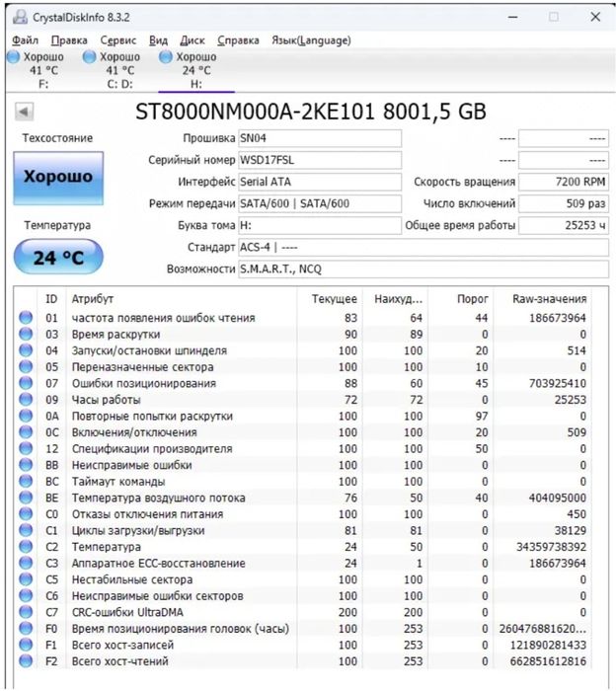Open the Справка menu

click(238, 40)
